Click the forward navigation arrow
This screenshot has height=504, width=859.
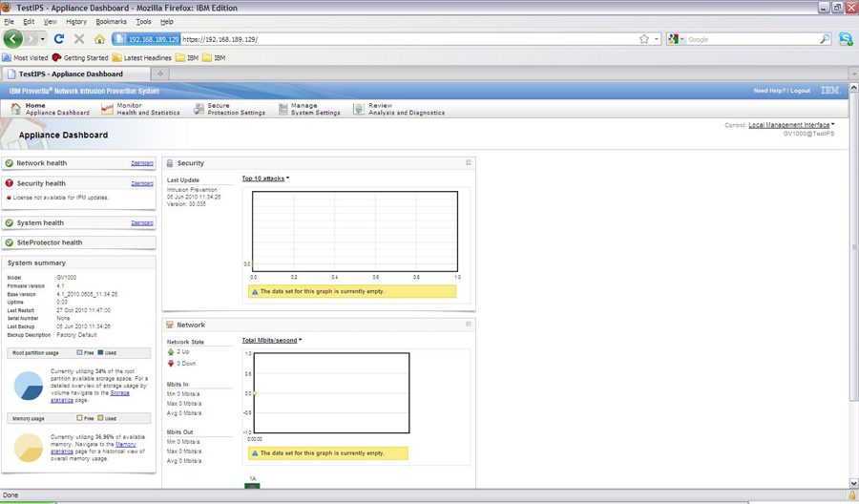[31, 39]
